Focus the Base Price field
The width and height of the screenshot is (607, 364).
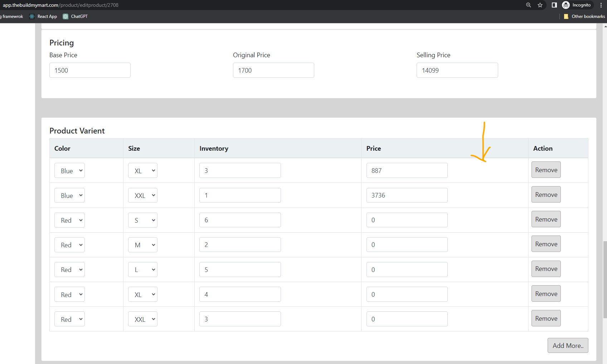(90, 70)
